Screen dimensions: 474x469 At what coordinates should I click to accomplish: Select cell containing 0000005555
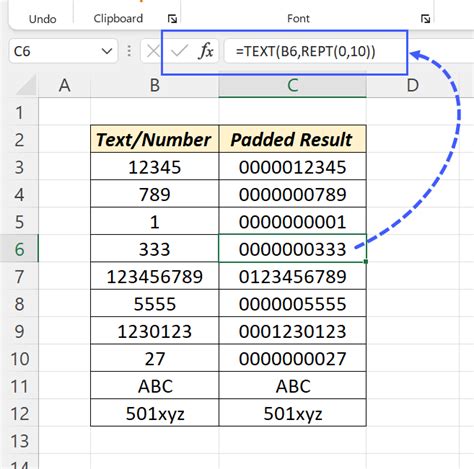coord(292,304)
